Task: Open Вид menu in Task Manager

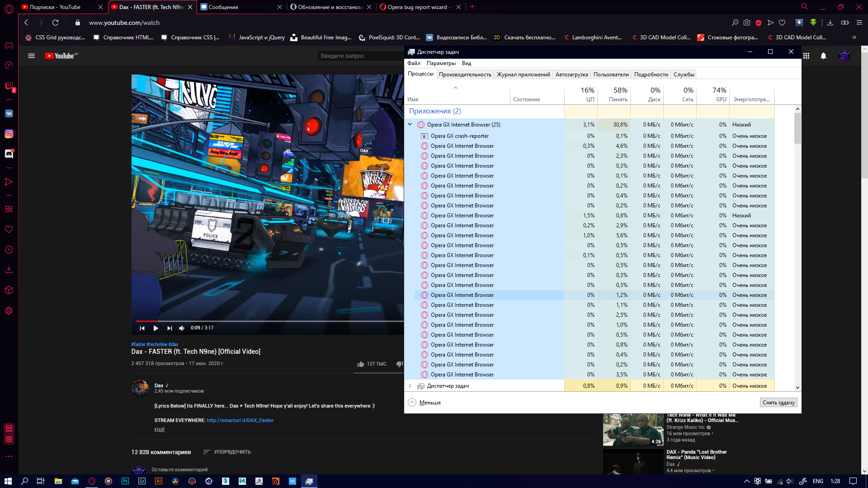Action: coord(467,63)
